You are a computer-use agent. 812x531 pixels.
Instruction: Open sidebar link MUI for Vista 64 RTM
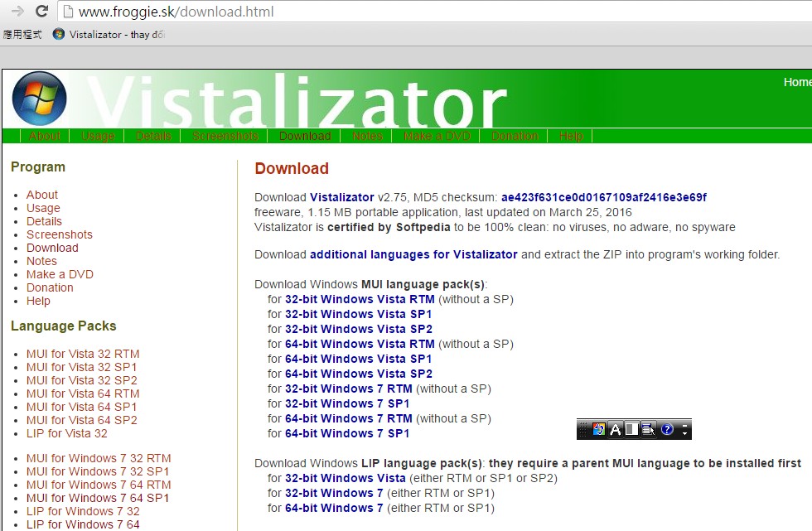click(x=83, y=393)
